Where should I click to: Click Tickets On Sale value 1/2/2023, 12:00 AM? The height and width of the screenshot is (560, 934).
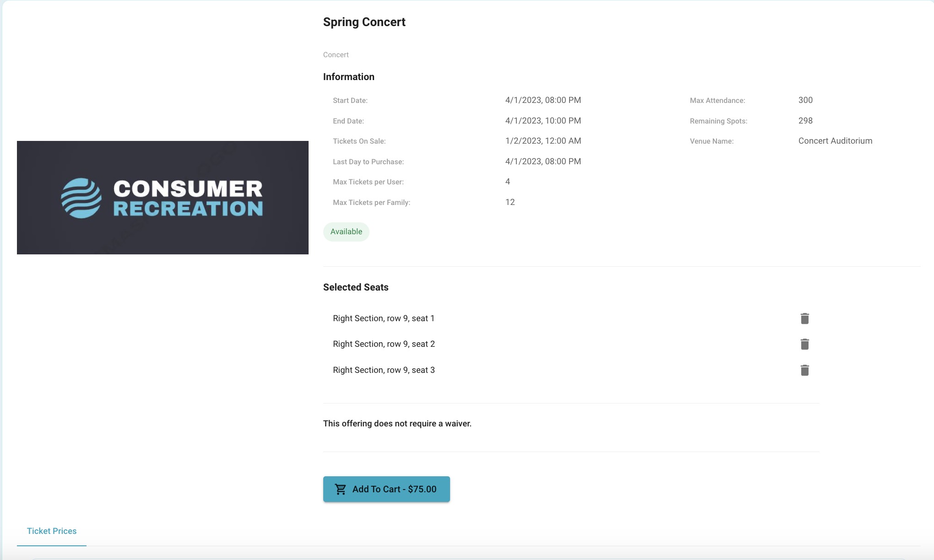pos(543,141)
